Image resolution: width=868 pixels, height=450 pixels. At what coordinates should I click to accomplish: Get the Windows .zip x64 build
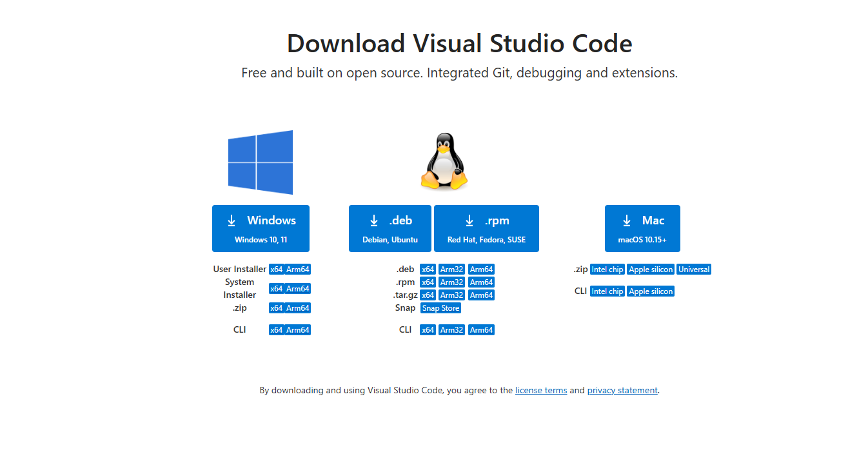(277, 308)
